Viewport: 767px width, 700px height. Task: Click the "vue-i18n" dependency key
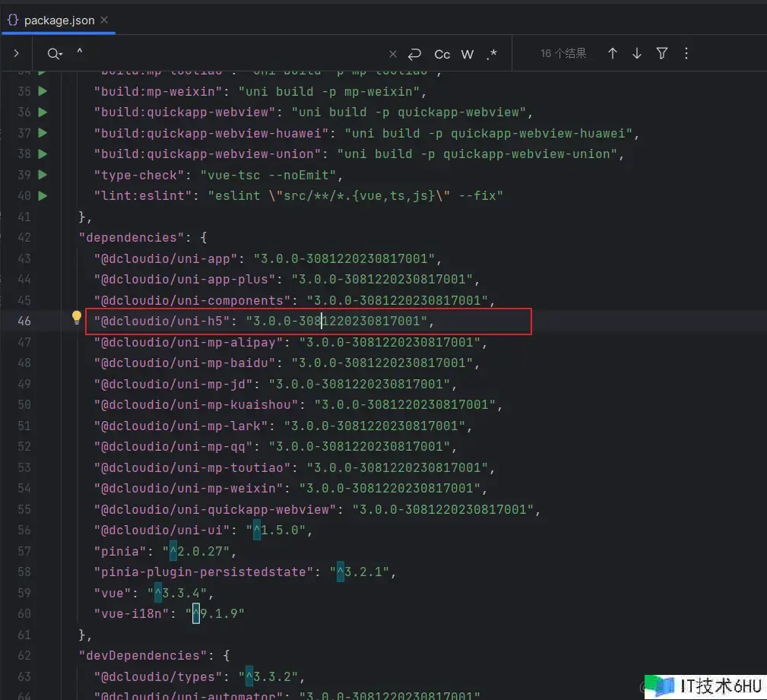click(131, 613)
